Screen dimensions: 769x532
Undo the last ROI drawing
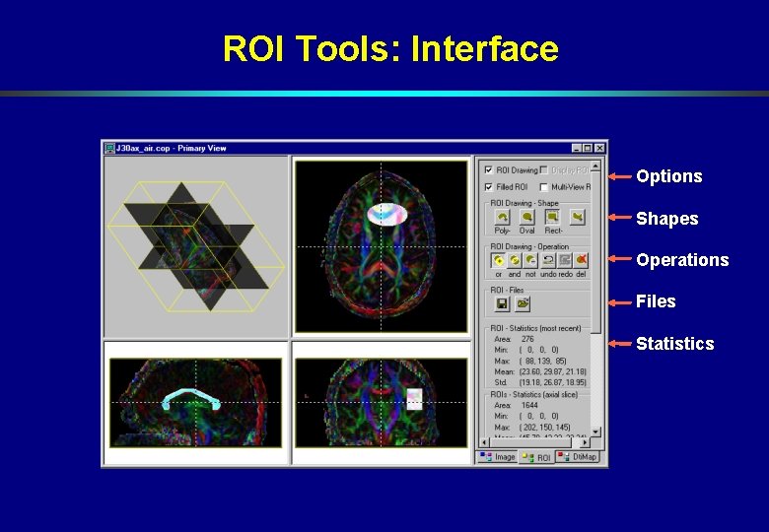548,260
